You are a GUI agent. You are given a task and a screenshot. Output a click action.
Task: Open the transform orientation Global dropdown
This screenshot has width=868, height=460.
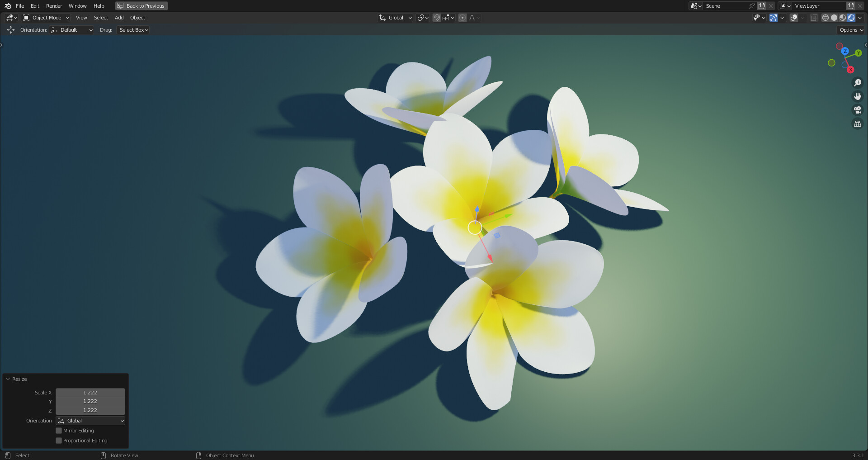(394, 18)
